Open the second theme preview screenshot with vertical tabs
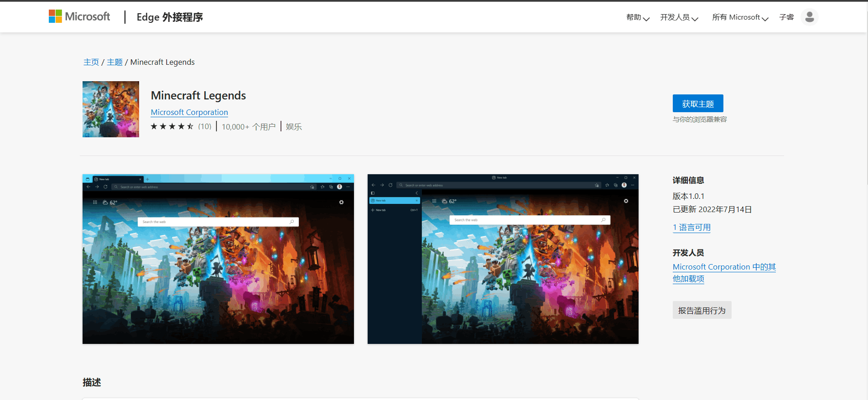 pyautogui.click(x=503, y=259)
